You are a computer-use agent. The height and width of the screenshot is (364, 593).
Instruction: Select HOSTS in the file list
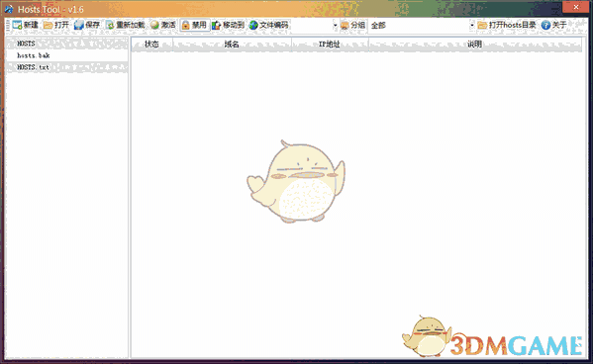pos(67,44)
